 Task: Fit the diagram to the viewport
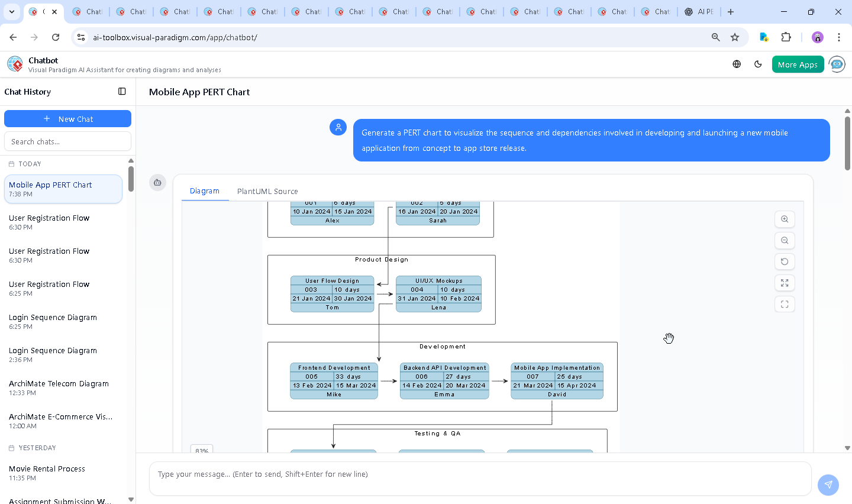pyautogui.click(x=785, y=283)
